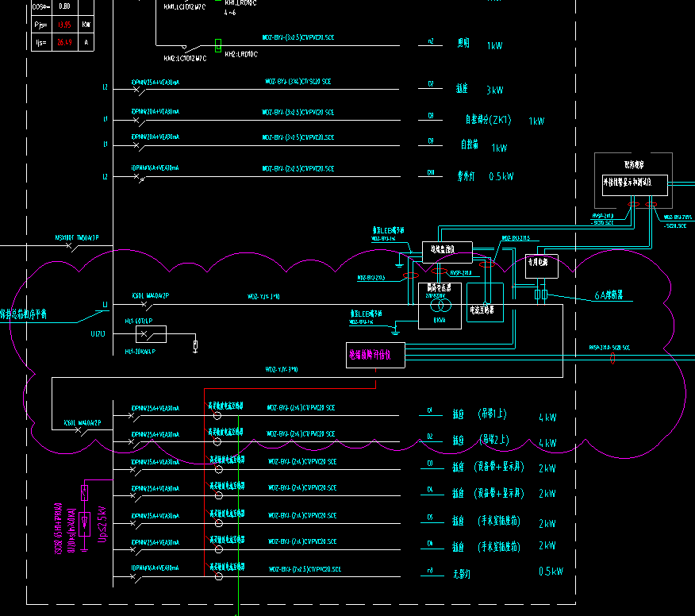Screen dimensions: 695x616
Task: Select the D10 circuit number
Action: coord(430,172)
